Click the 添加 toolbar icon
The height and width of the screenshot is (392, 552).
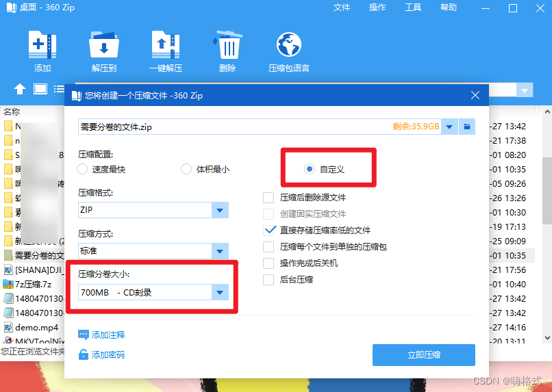coord(42,44)
